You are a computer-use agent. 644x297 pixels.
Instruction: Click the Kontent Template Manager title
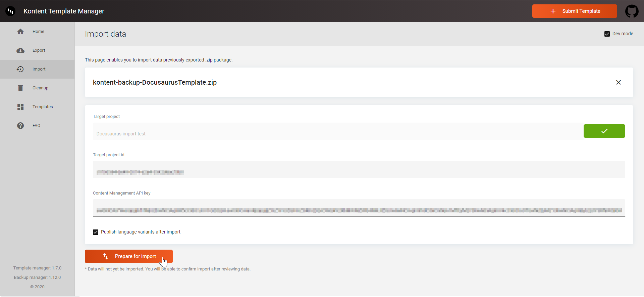(x=64, y=11)
